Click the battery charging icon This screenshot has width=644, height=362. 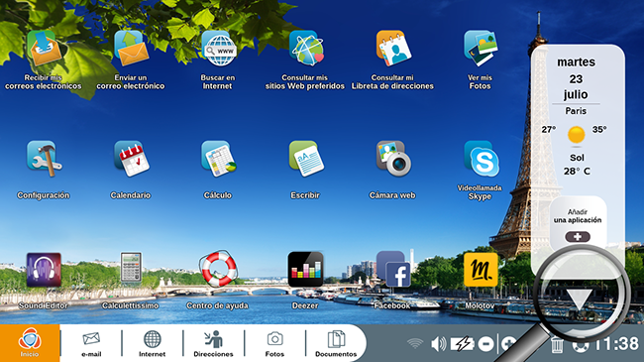(x=462, y=344)
